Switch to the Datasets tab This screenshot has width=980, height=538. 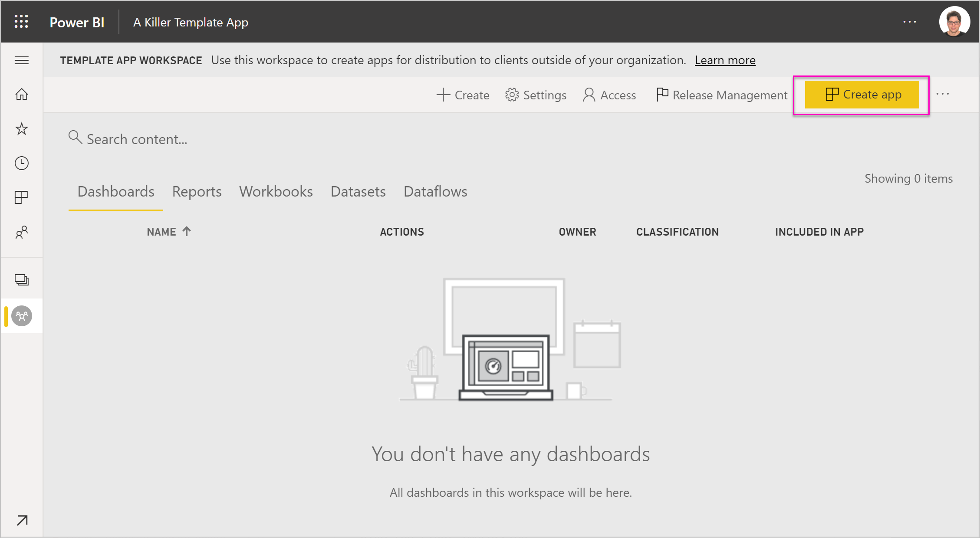(358, 192)
